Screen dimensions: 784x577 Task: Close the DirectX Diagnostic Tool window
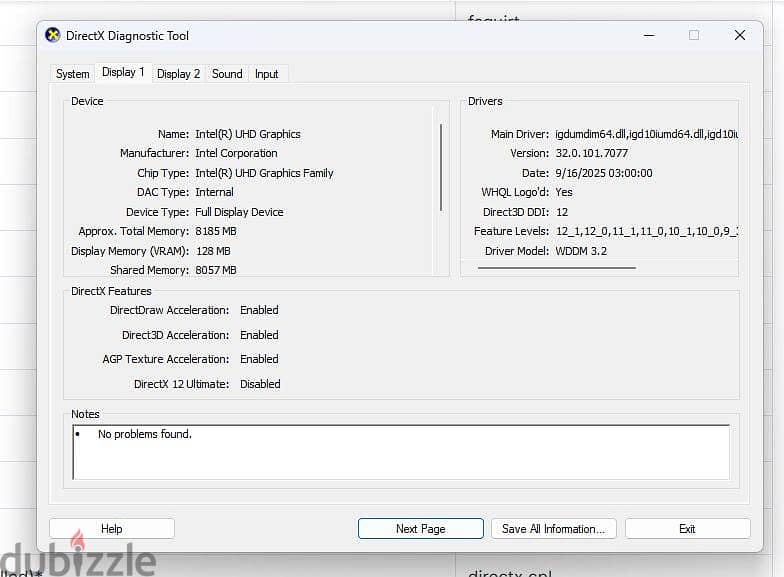point(740,36)
